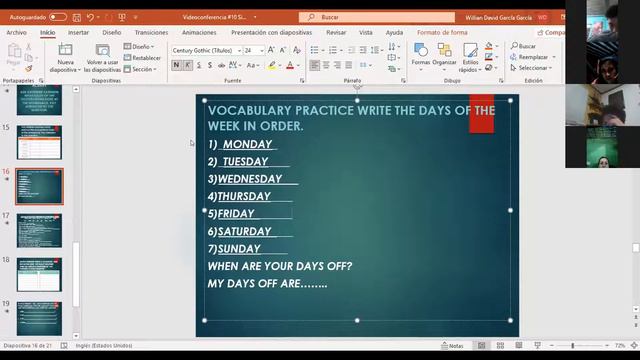
Task: Click the zoom slider handle in status bar
Action: point(573,346)
